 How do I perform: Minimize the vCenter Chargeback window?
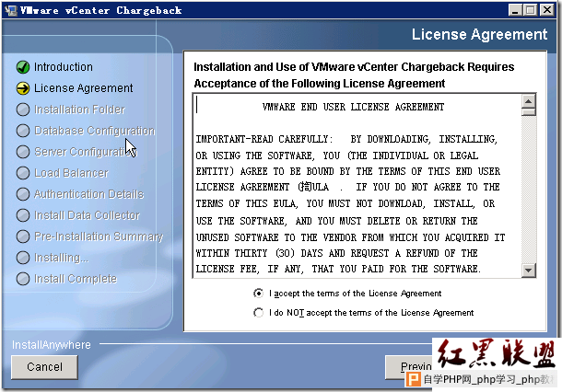point(515,10)
